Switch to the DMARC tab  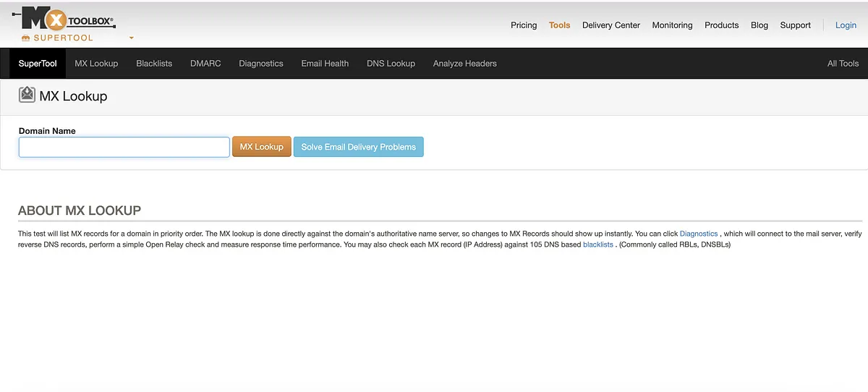205,64
